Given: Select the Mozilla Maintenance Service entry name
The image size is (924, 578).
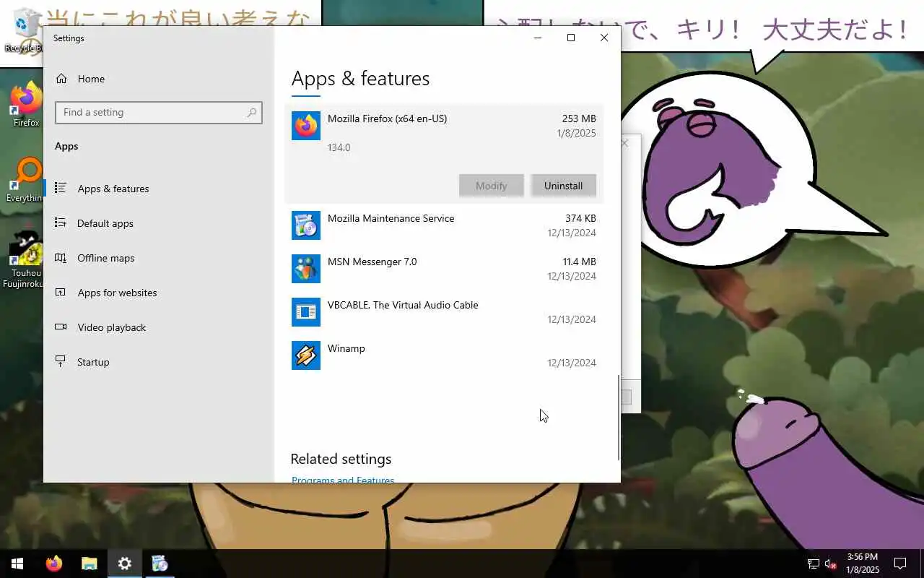Looking at the screenshot, I should click(x=391, y=218).
